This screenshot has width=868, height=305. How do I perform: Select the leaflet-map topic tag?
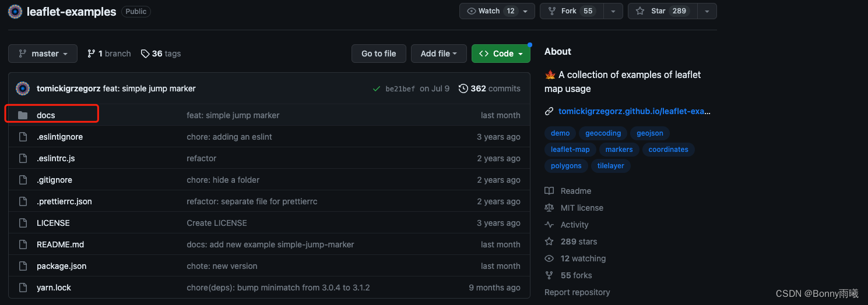pos(570,150)
